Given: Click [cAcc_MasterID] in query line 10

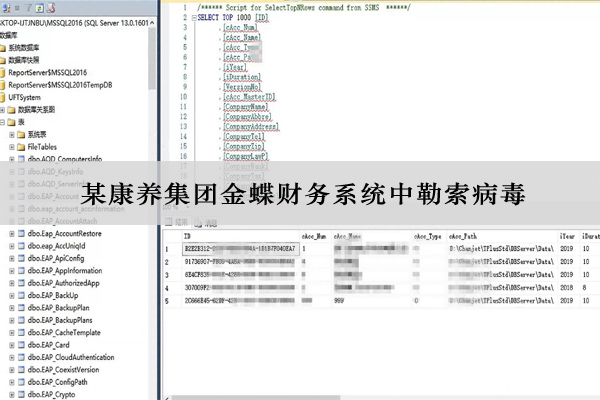Looking at the screenshot, I should click(249, 97).
